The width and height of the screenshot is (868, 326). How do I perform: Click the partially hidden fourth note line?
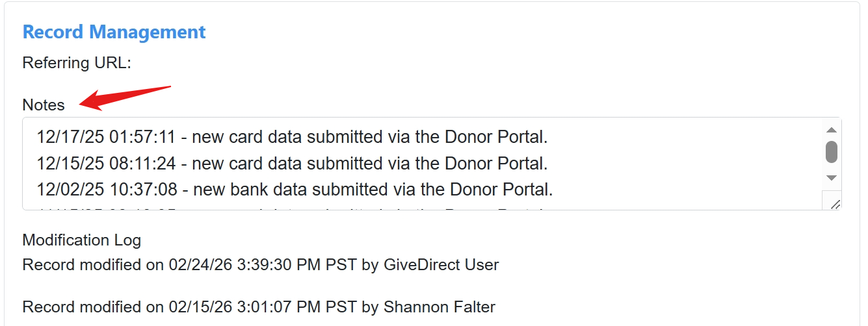pos(292,208)
